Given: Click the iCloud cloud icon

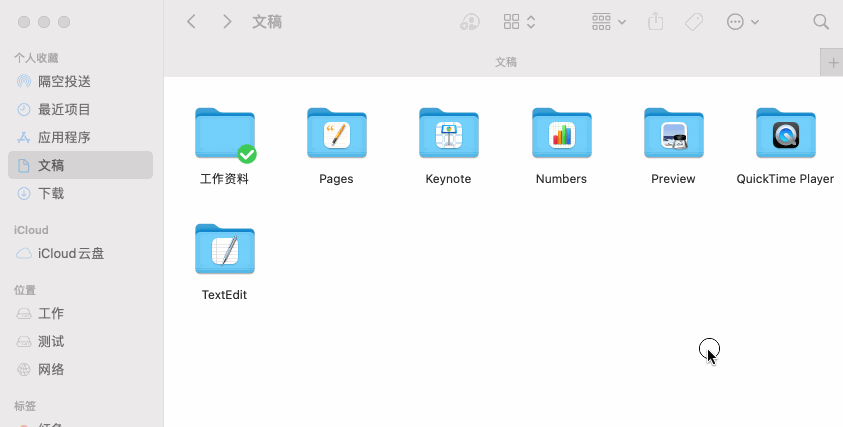Looking at the screenshot, I should point(24,253).
